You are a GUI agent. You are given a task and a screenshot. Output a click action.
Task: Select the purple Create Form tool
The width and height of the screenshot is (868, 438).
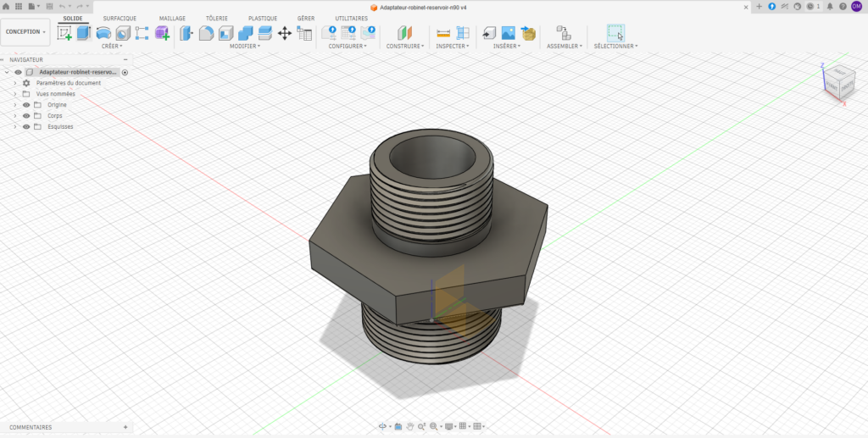(162, 33)
